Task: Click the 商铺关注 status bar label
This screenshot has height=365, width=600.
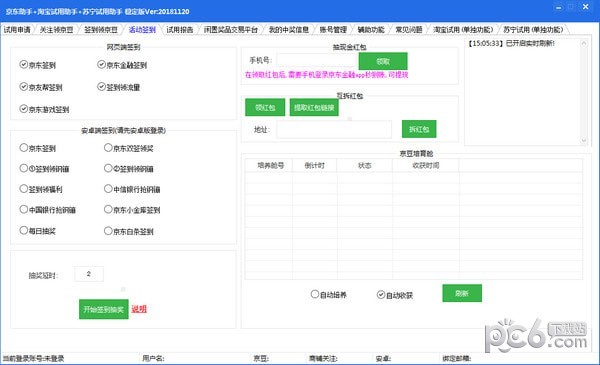Action: (323, 358)
